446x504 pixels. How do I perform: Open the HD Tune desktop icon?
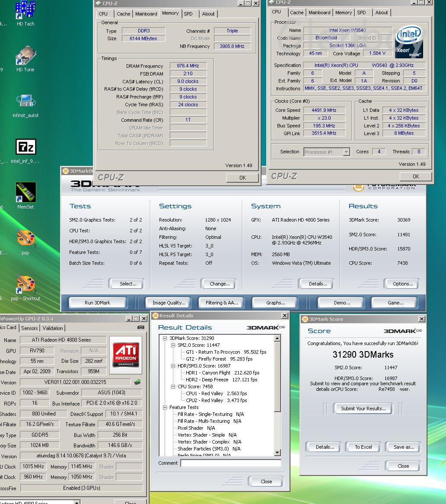coord(25,56)
